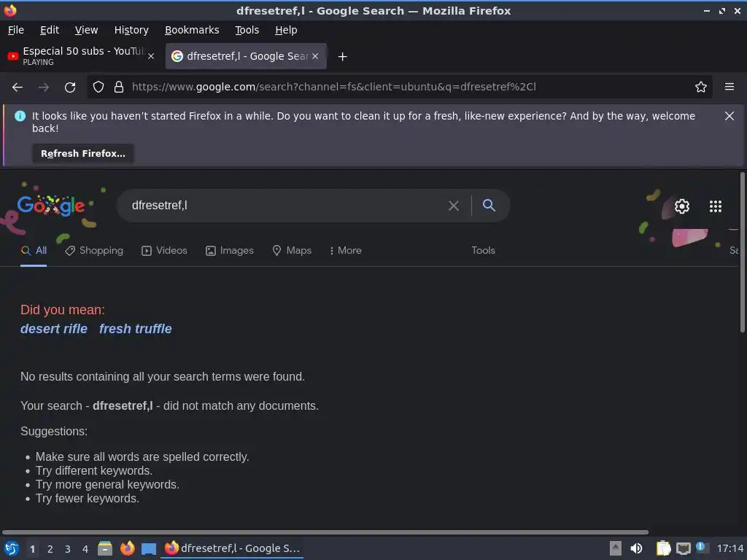Open Google search Tools filter
The image size is (747, 560).
[483, 251]
